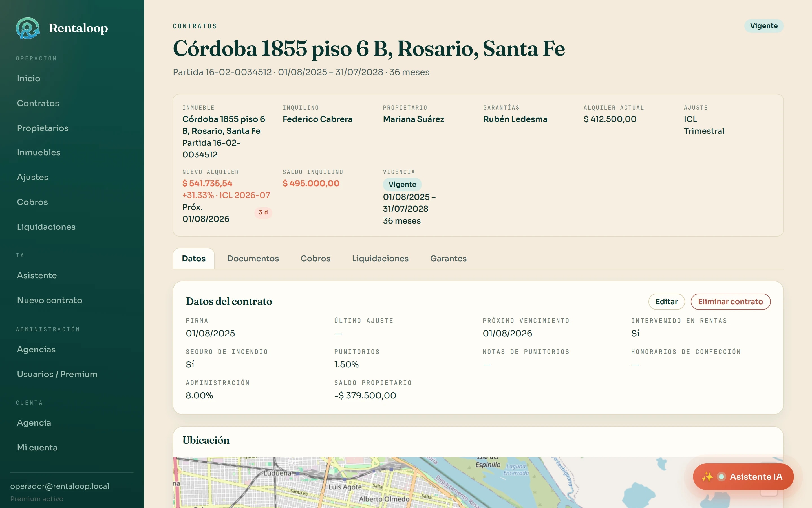
Task: Click propietario name Mariana Suárez
Action: coord(413,119)
